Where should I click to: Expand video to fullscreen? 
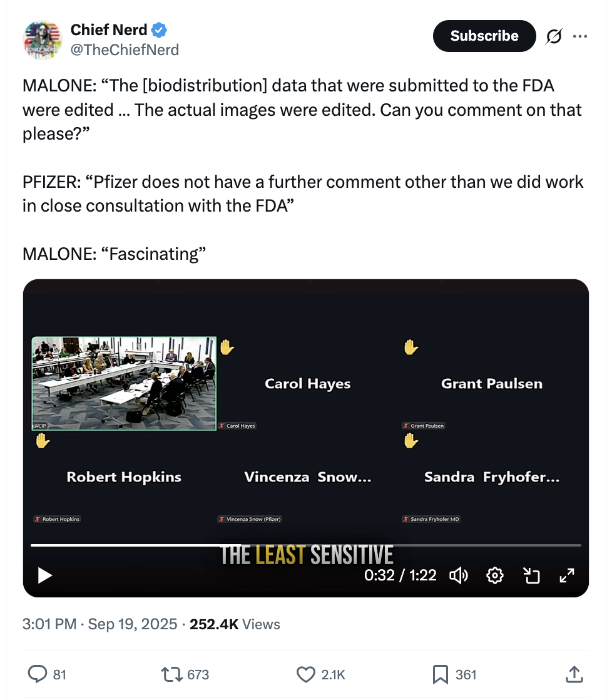566,575
